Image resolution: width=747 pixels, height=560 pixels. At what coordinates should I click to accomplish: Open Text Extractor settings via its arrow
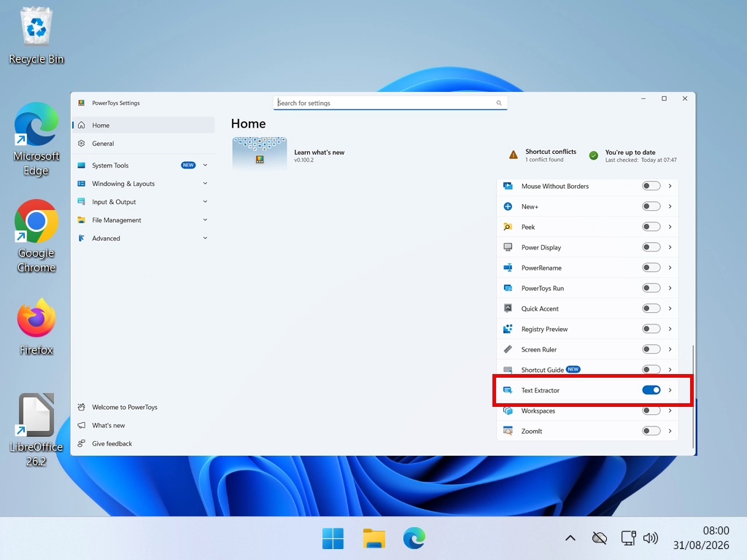coord(670,391)
